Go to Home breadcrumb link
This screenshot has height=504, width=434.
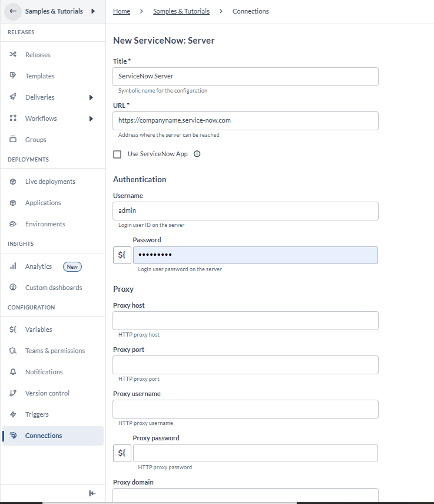(122, 11)
